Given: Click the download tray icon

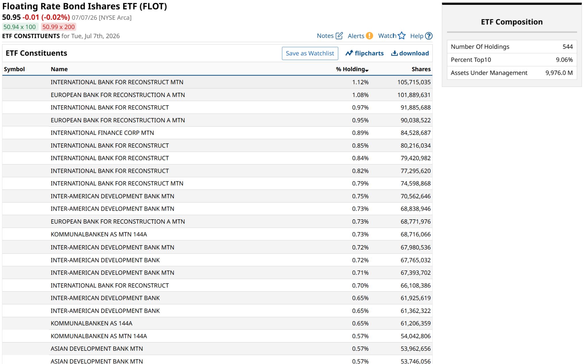Looking at the screenshot, I should [x=394, y=53].
